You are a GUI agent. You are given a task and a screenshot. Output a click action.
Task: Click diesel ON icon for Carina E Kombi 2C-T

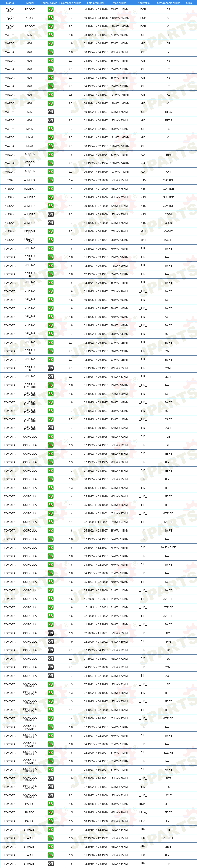pyautogui.click(x=50, y=428)
